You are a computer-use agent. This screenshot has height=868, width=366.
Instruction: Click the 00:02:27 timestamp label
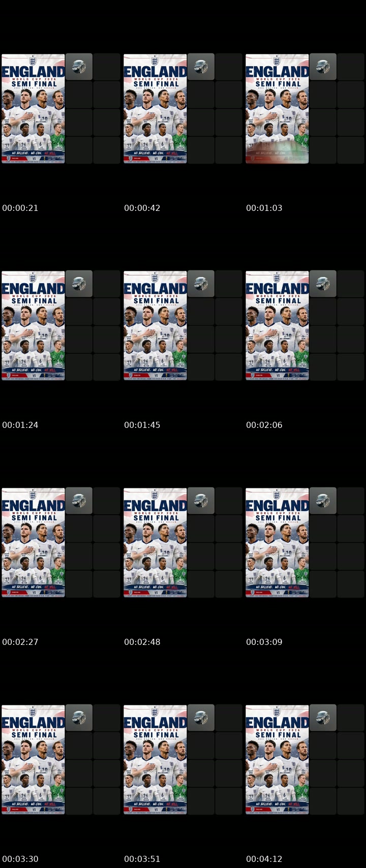click(x=20, y=642)
